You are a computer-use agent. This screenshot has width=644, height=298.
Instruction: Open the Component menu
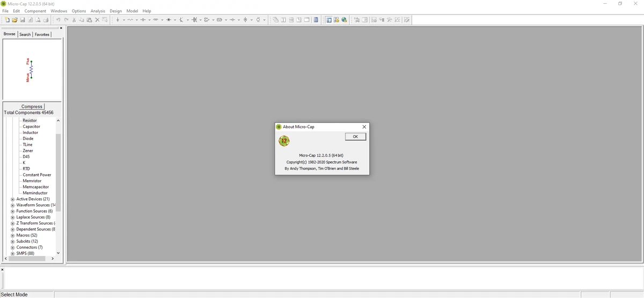point(35,11)
